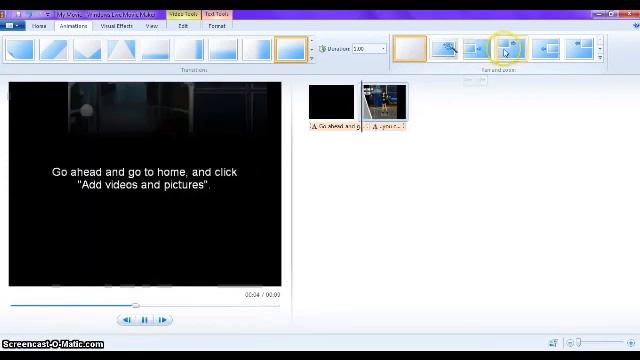Click the Save icon in title bar
Screen dimensions: 640x360
(18, 15)
